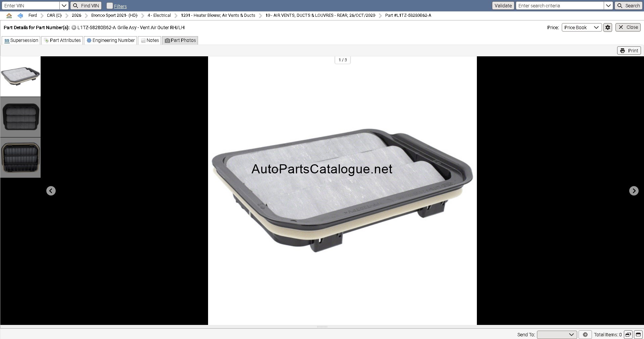Expand the search criteria dropdown arrow

[608, 6]
